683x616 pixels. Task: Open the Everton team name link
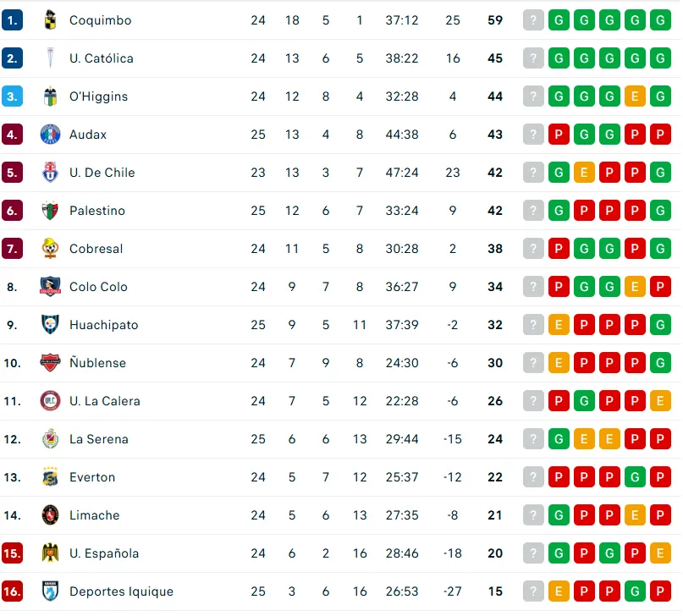(92, 477)
